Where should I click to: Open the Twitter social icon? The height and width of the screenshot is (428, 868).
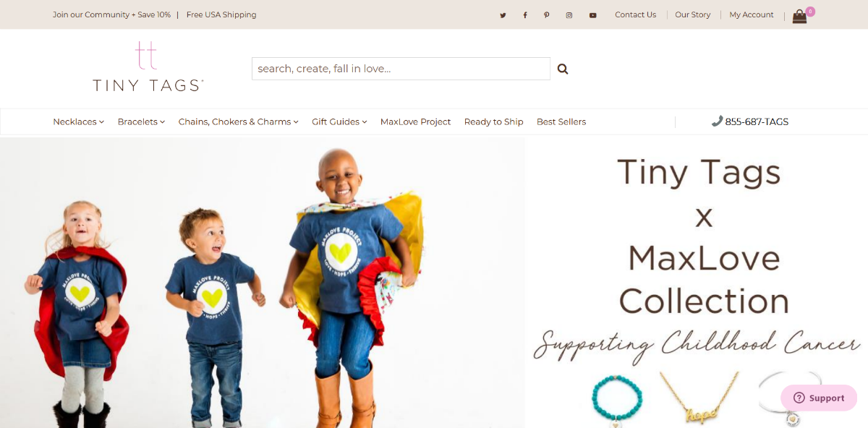(503, 15)
